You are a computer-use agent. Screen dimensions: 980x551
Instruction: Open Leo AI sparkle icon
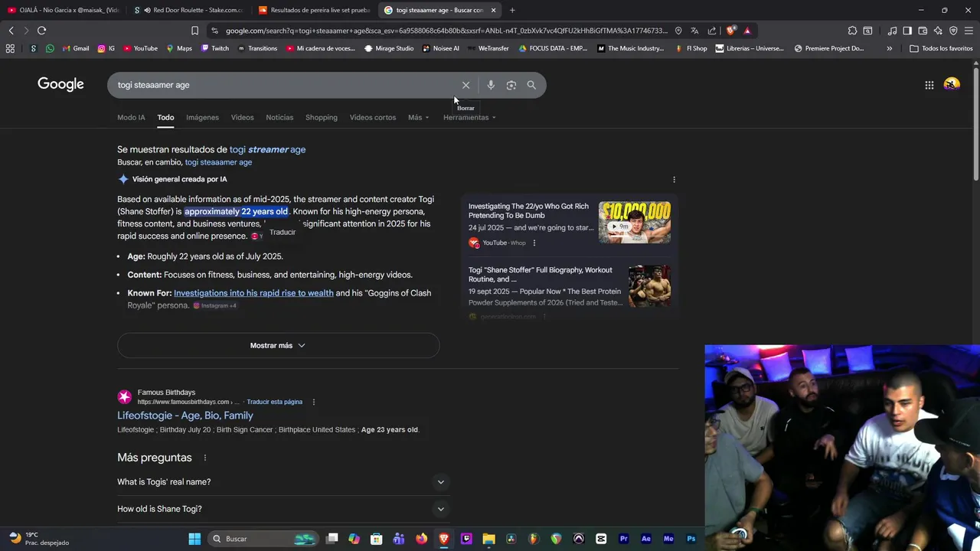coord(938,31)
